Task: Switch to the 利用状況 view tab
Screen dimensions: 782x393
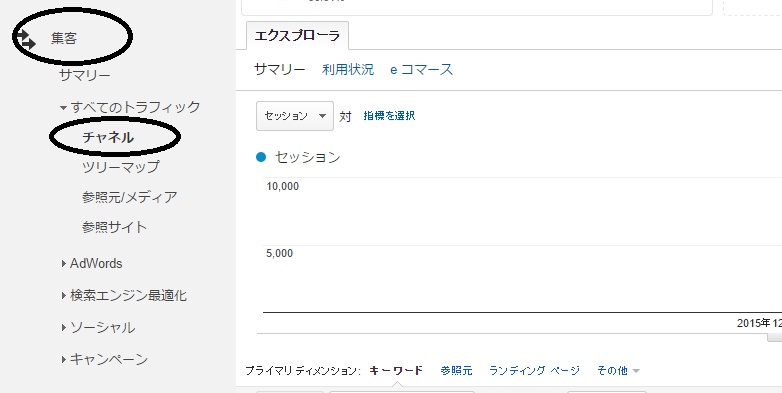Action: pos(348,69)
